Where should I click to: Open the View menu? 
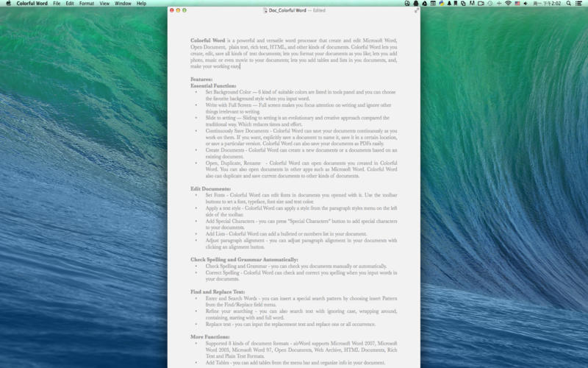105,4
